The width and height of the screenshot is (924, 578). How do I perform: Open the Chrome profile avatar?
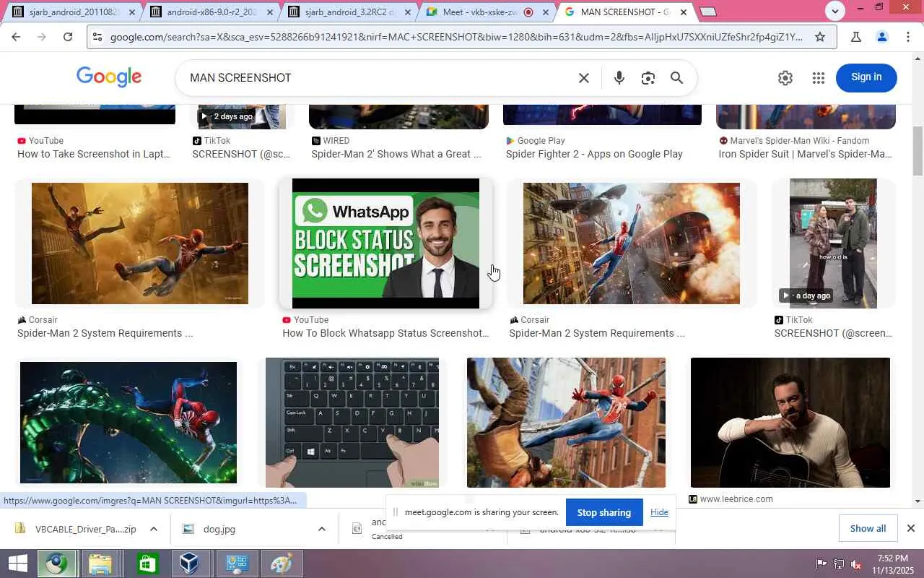(881, 37)
